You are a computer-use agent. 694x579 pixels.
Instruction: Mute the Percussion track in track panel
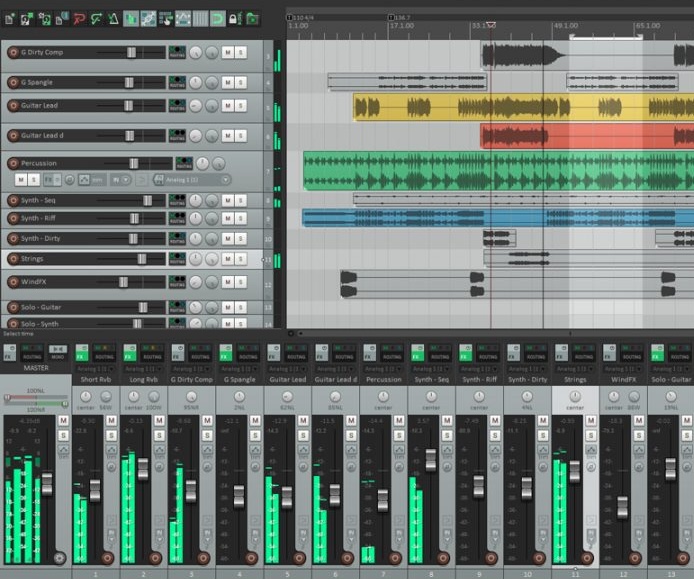21,180
